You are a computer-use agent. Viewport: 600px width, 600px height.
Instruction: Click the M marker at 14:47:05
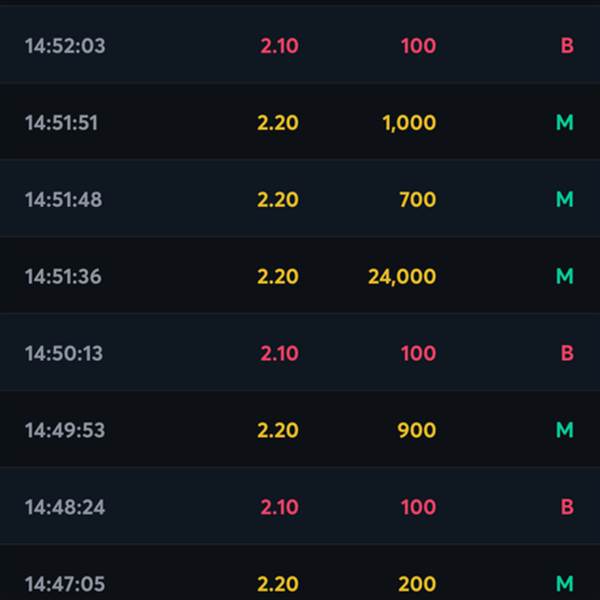point(564,584)
